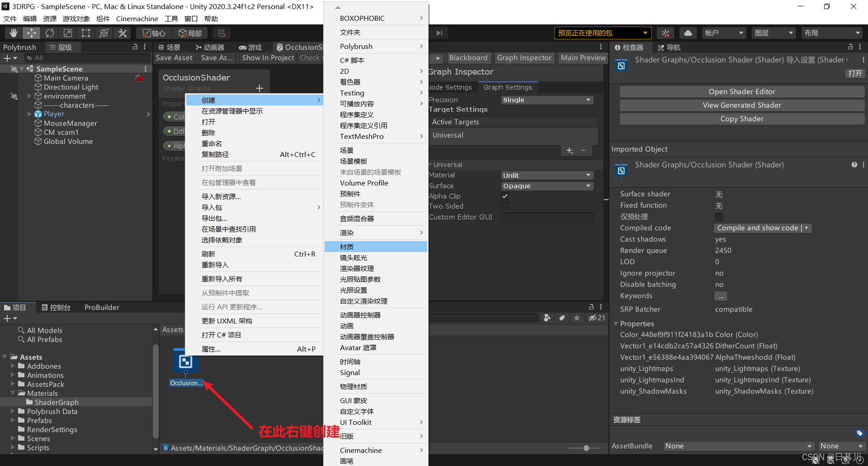Viewport: 868px width, 466px height.
Task: Open the AssetBundle dropdown set to None
Action: 739,446
